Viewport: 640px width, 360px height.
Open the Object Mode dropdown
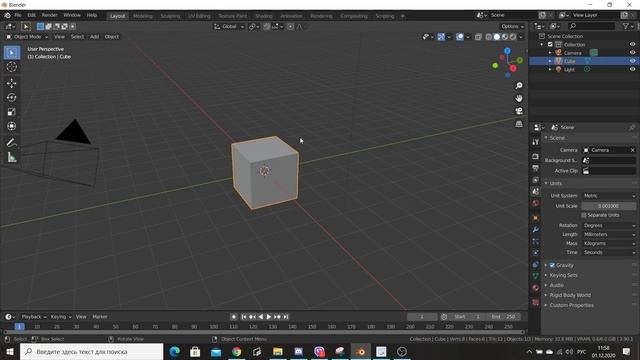point(27,37)
